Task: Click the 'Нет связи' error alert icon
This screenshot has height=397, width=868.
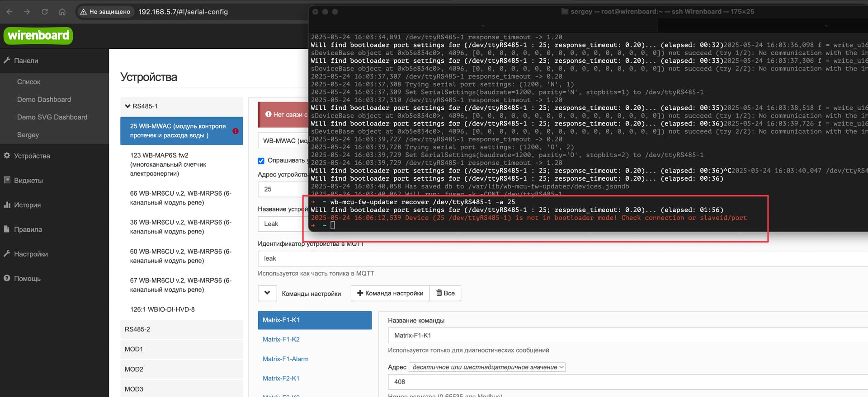Action: coord(268,114)
